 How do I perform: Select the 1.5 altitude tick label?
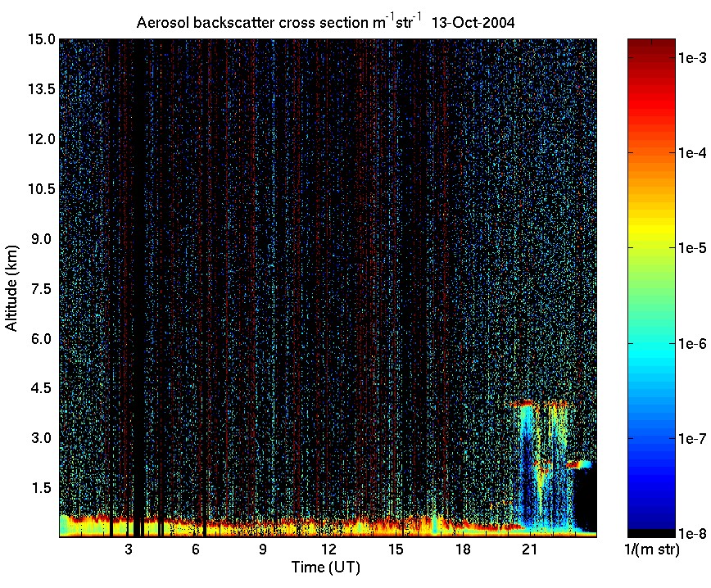(42, 488)
